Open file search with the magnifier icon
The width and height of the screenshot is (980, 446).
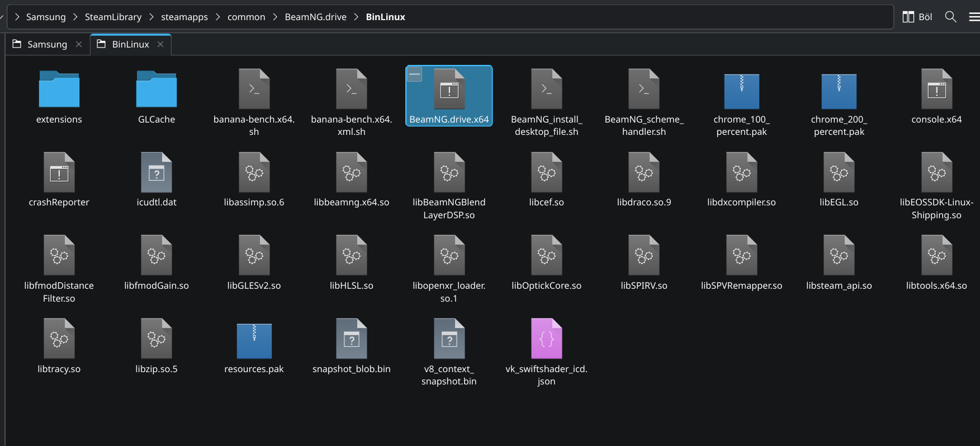click(x=950, y=17)
